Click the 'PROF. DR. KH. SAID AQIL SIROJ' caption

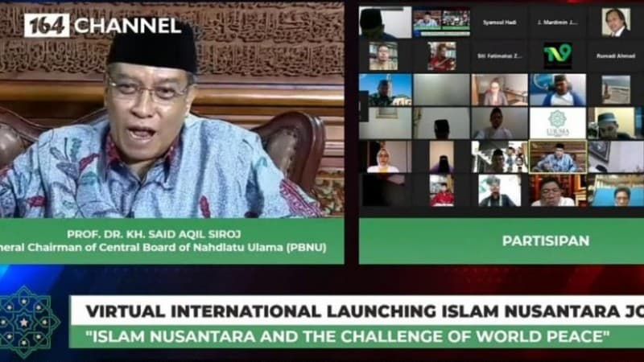(154, 234)
